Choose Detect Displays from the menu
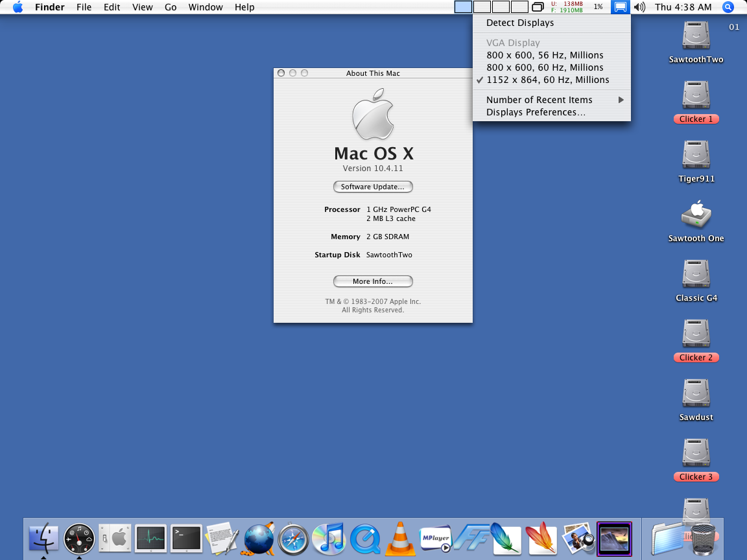This screenshot has height=560, width=747. tap(552, 23)
